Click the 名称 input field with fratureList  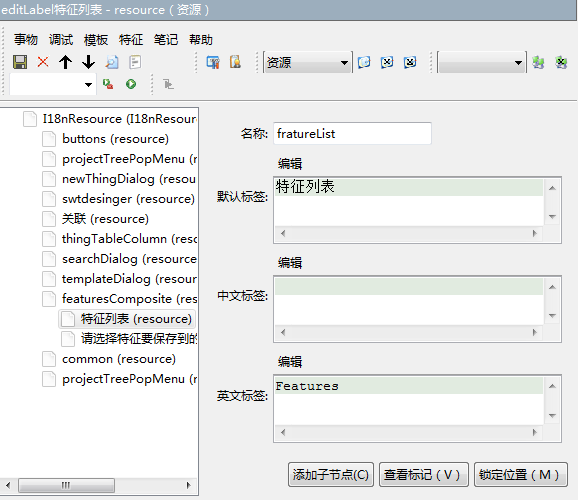(352, 133)
